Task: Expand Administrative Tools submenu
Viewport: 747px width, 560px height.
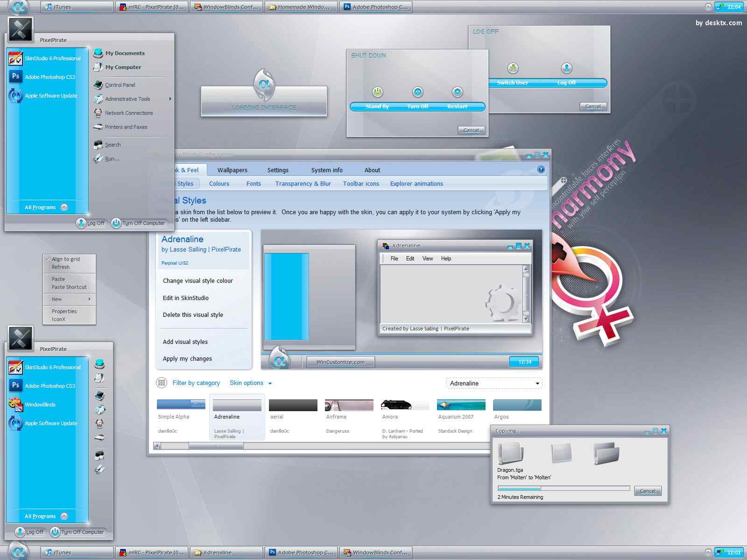Action: coord(132,99)
